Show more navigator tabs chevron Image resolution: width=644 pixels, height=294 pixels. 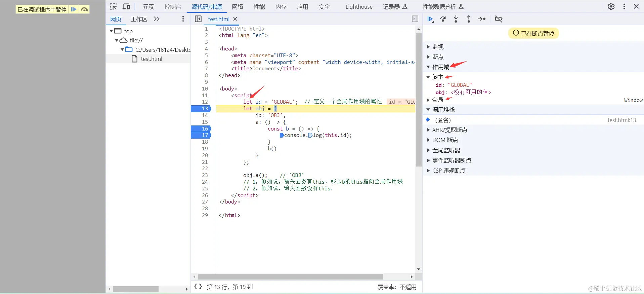click(x=157, y=19)
